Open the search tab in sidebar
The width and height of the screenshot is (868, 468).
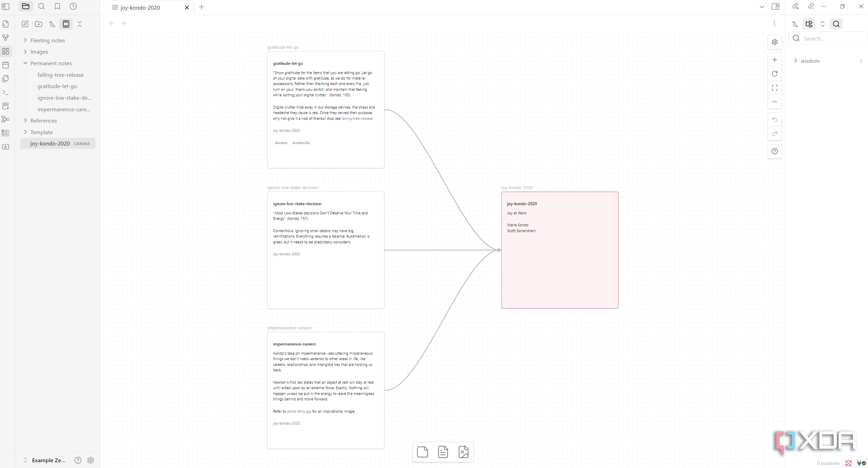tap(41, 6)
